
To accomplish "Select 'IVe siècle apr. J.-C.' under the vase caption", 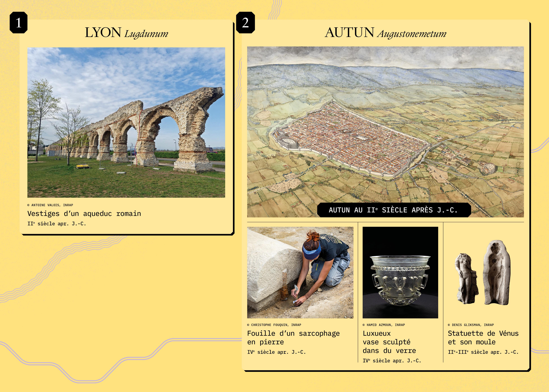I will tap(392, 361).
